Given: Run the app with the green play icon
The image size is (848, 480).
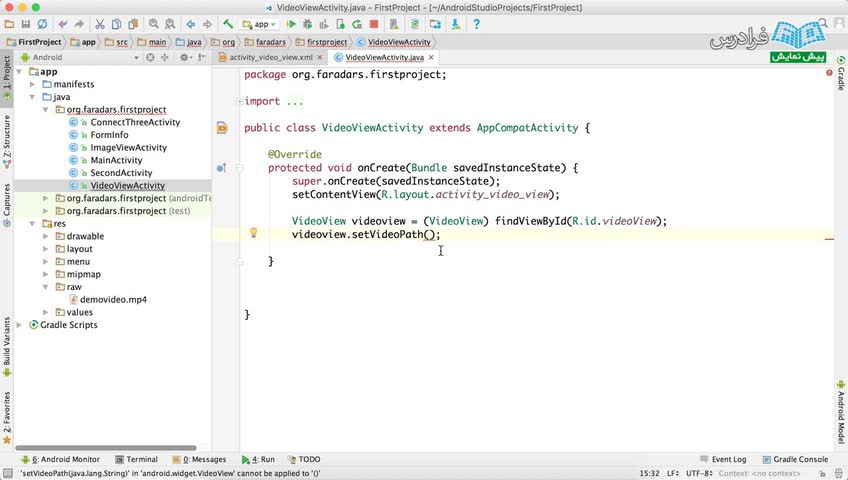Looking at the screenshot, I should point(291,24).
